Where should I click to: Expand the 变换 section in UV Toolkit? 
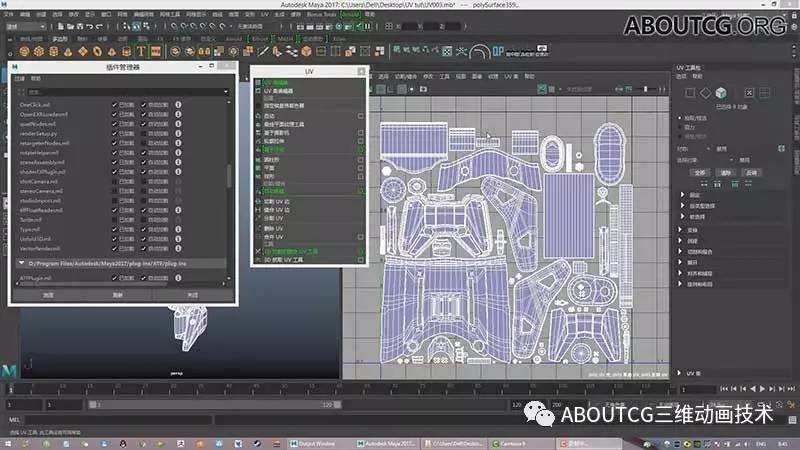(x=680, y=230)
